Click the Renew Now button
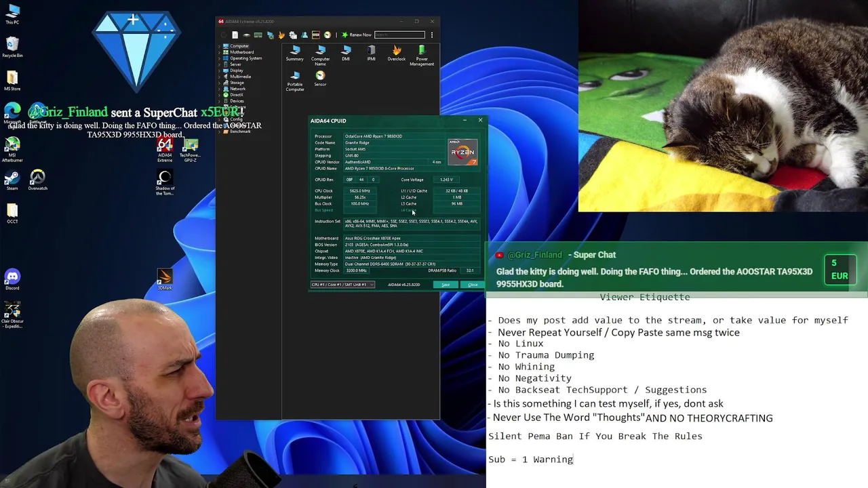The image size is (868, 488). [356, 35]
